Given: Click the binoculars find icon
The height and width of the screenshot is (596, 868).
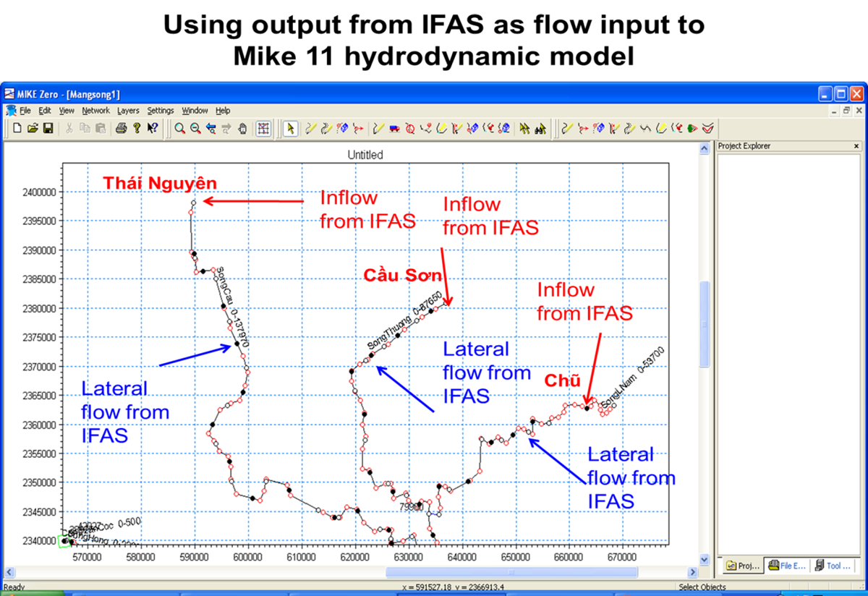Looking at the screenshot, I should [540, 128].
